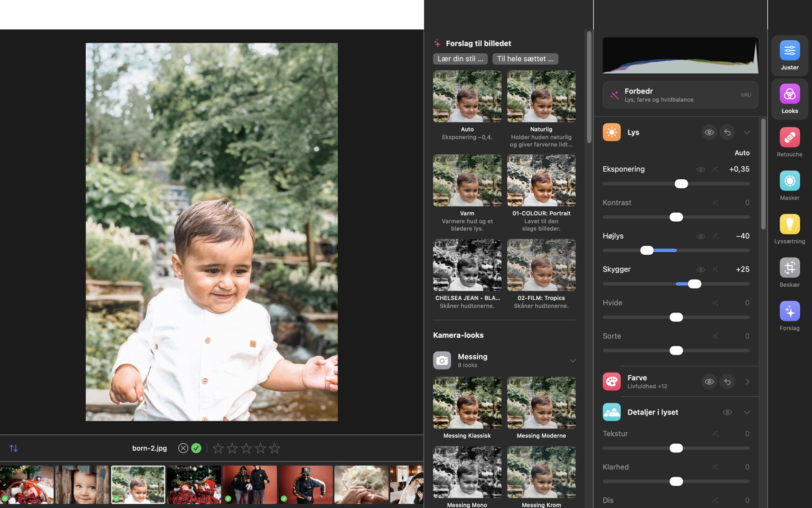812x508 pixels.
Task: Open the Looks panel
Action: 789,99
